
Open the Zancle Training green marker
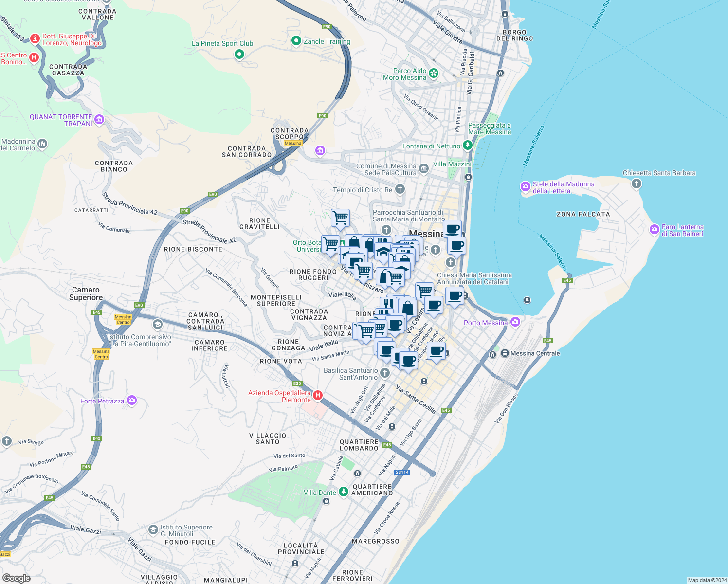point(295,41)
